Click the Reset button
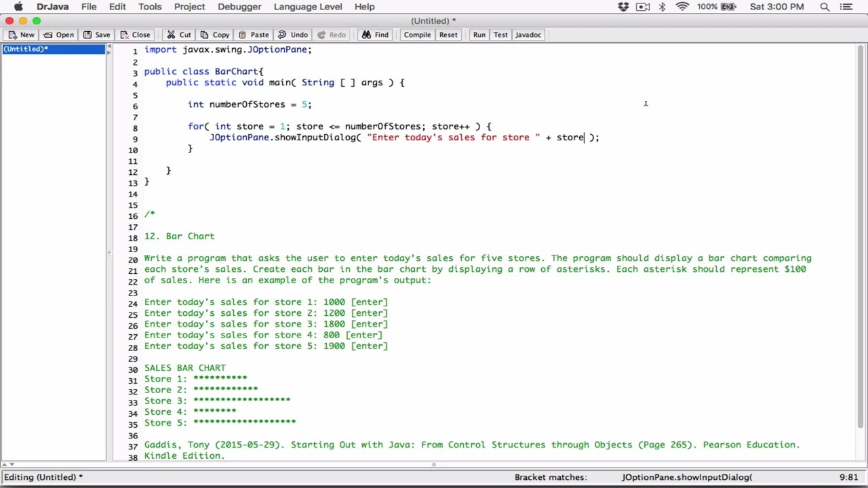Screen dimensions: 868x488 [x=448, y=35]
